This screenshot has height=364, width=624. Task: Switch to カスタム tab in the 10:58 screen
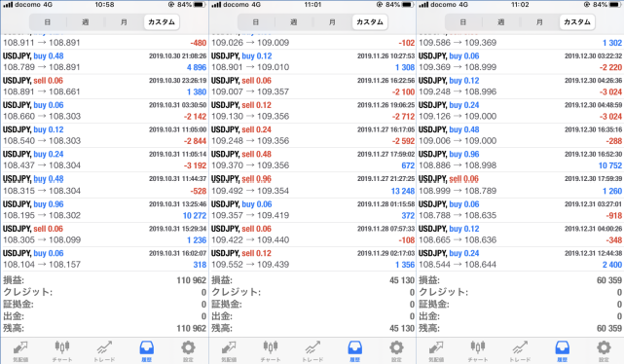click(x=162, y=22)
